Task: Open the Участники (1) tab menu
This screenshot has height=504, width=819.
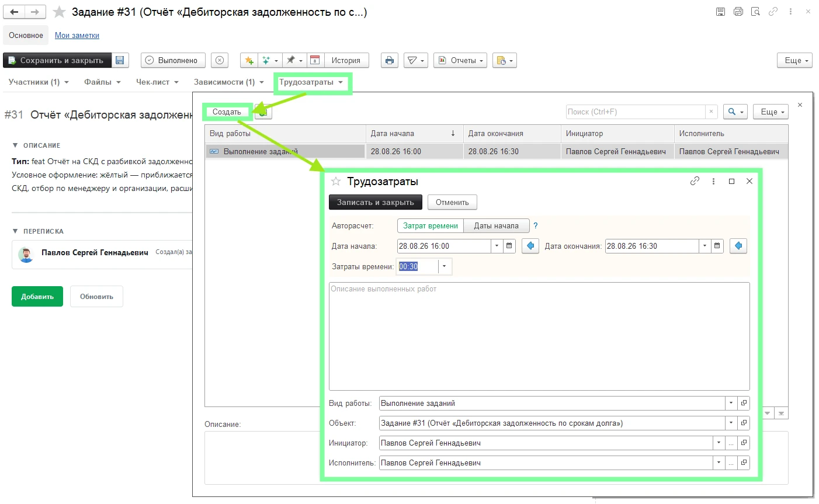Action: pyautogui.click(x=39, y=82)
